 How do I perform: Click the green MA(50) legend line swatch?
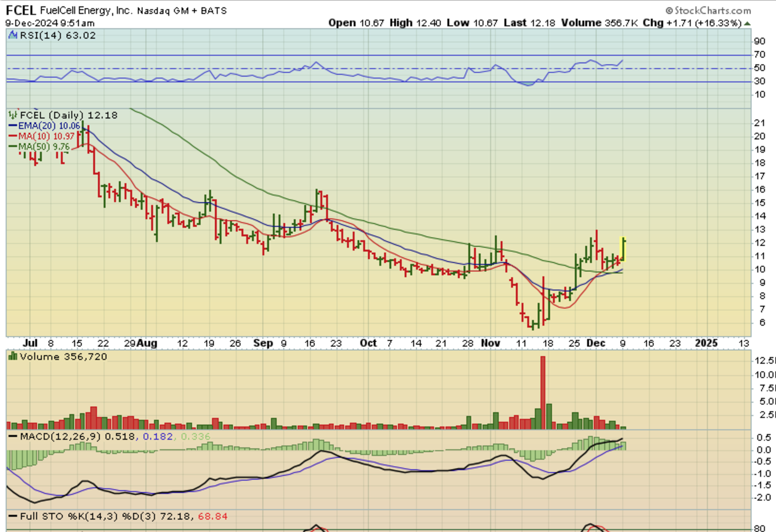13,146
